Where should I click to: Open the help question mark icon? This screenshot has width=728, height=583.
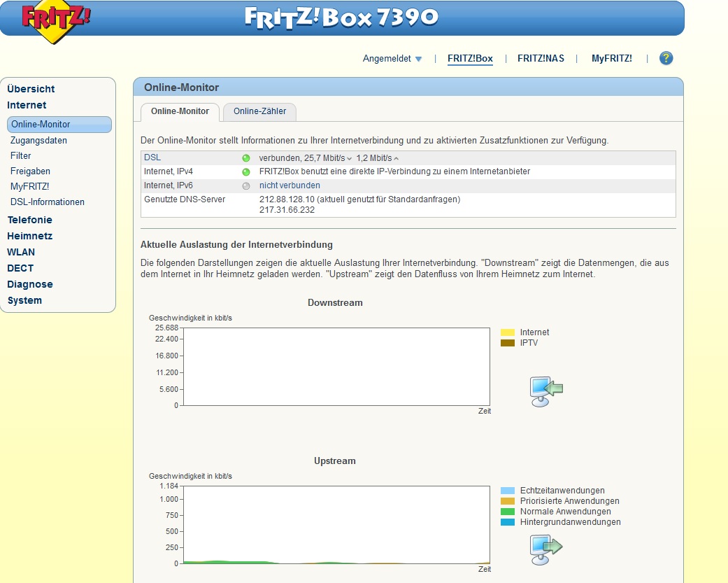tap(666, 59)
